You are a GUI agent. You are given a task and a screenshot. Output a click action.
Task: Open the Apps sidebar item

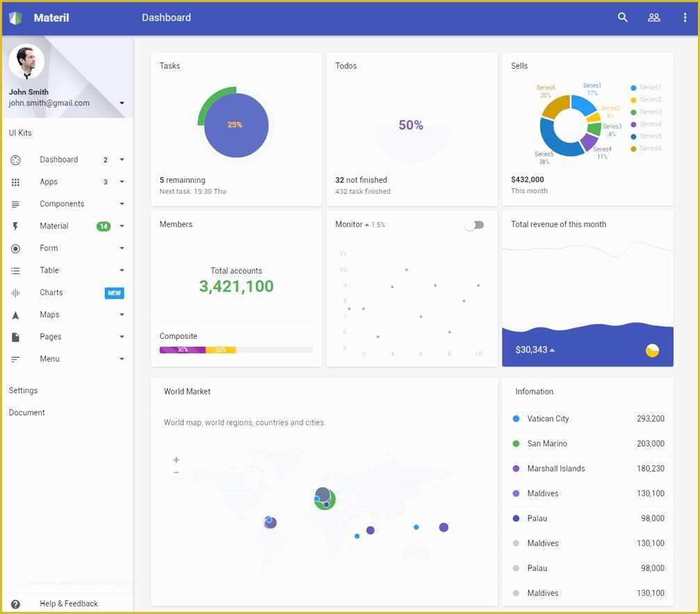67,182
